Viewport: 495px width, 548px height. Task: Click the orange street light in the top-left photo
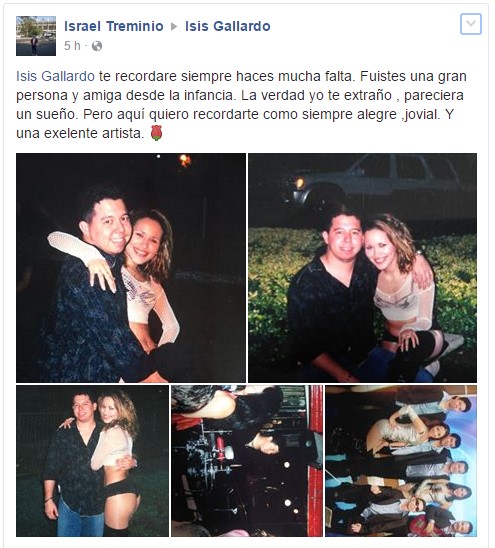[185, 161]
